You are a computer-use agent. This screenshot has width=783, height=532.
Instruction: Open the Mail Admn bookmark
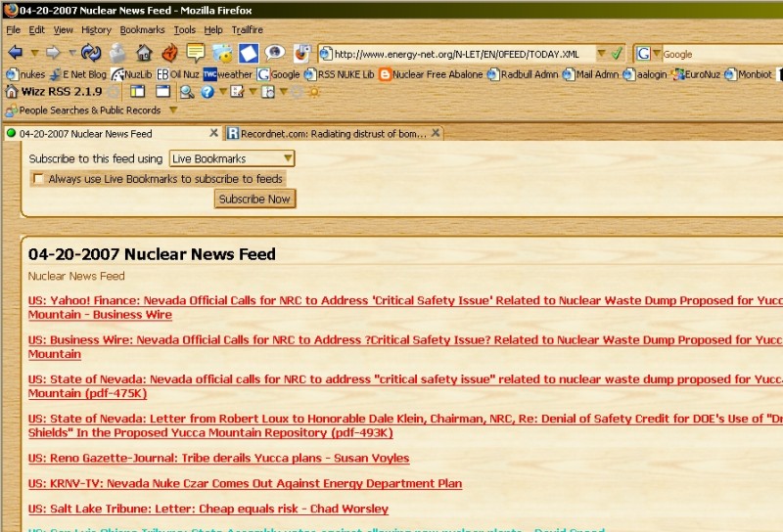pos(591,74)
